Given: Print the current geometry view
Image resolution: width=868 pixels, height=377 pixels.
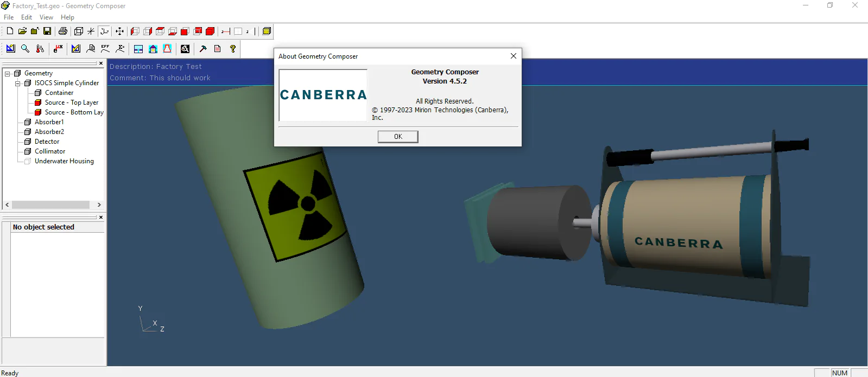Looking at the screenshot, I should tap(63, 31).
